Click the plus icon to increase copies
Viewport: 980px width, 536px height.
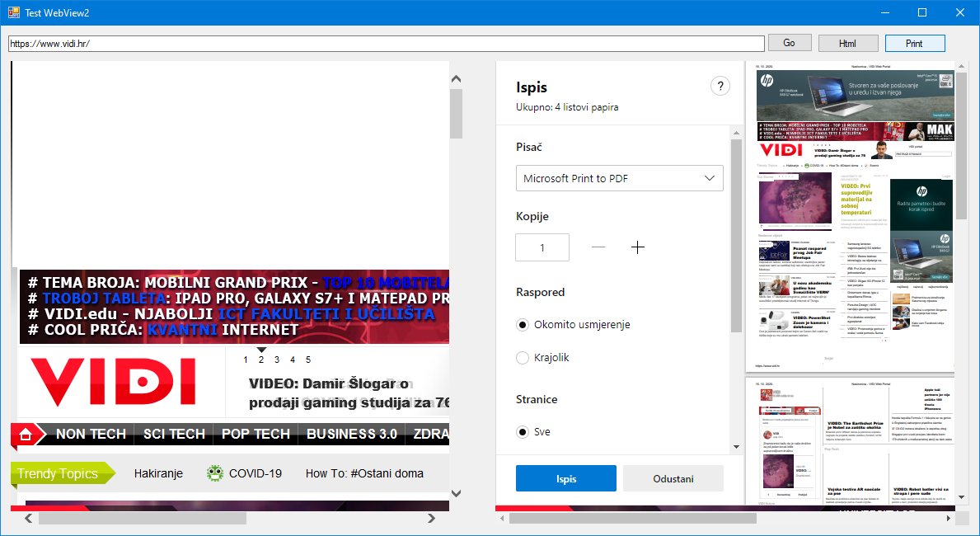click(x=637, y=247)
